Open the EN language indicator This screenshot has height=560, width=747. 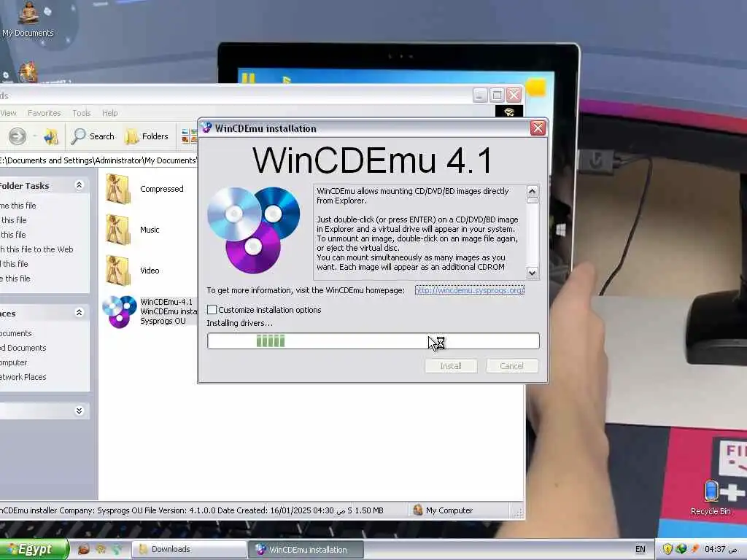tap(640, 550)
